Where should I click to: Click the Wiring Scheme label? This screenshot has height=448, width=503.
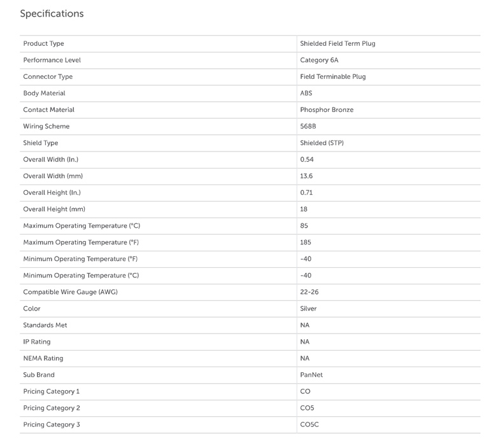tap(46, 127)
